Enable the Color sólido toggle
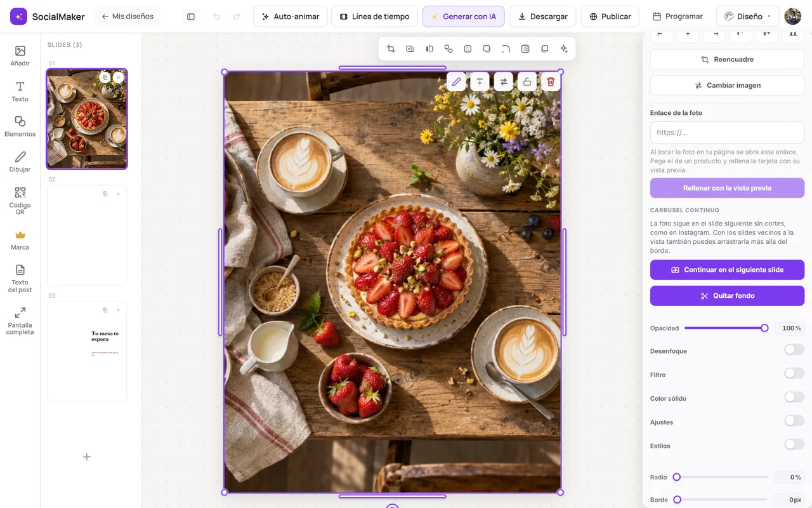This screenshot has width=812, height=508. tap(794, 397)
